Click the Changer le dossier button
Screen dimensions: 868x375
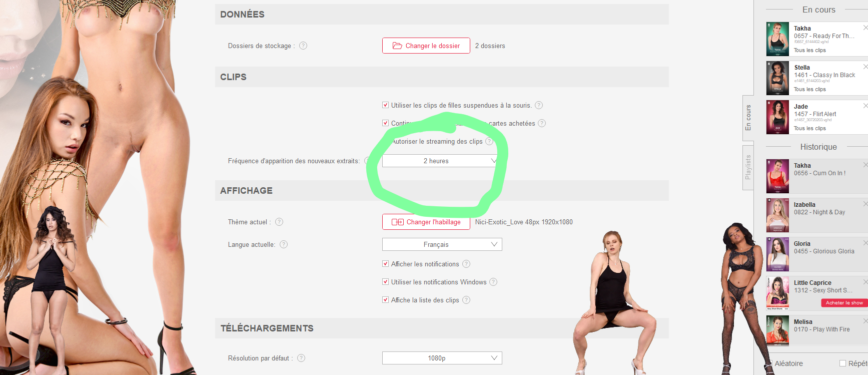click(x=426, y=46)
